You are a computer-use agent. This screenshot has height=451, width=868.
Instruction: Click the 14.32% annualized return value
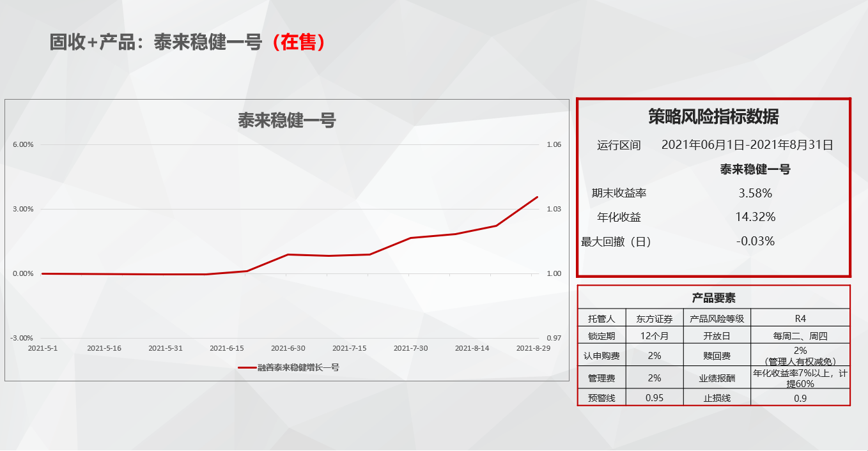[755, 217]
